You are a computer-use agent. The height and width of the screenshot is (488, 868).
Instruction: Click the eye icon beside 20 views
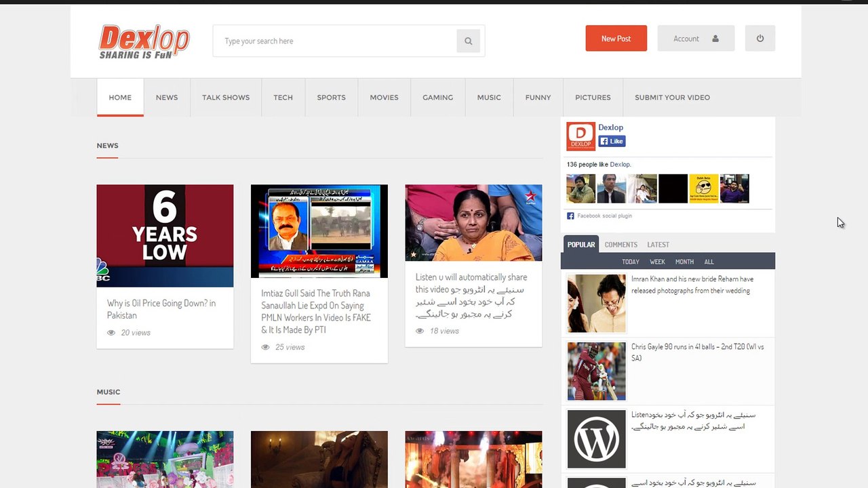111,333
